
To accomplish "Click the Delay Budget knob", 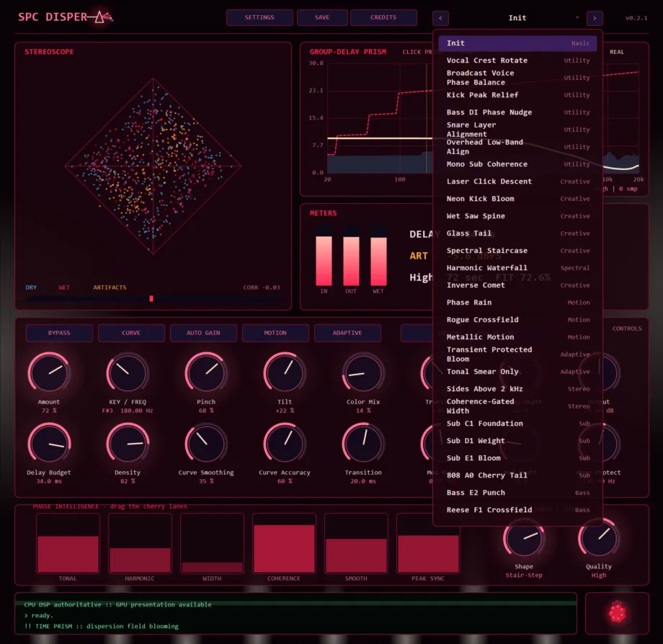I will click(49, 444).
